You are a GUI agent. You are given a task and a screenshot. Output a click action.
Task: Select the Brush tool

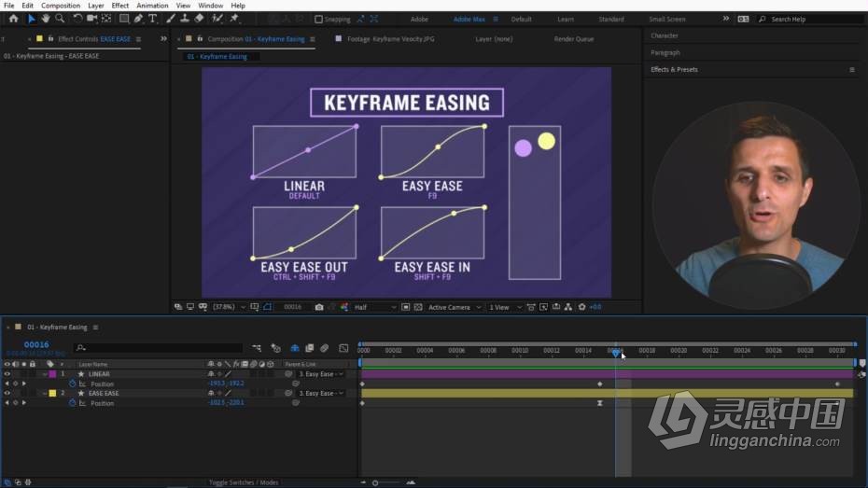tap(171, 19)
